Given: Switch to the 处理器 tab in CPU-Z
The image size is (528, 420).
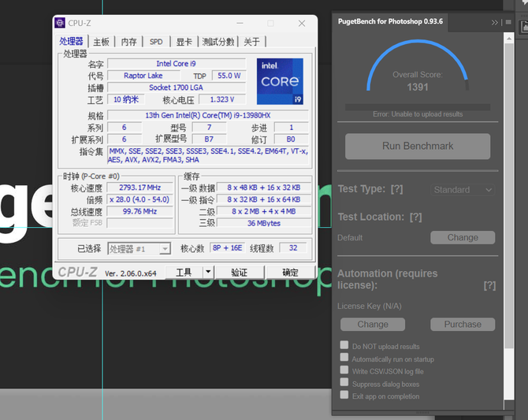Looking at the screenshot, I should [x=71, y=42].
